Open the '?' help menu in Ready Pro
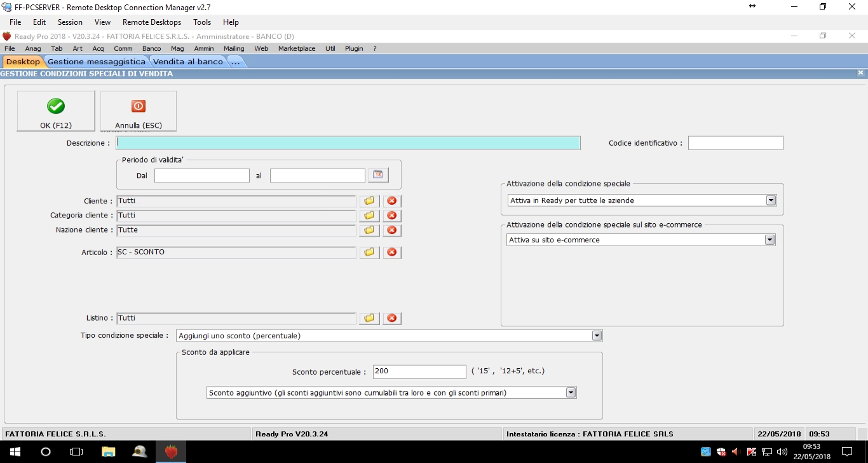The height and width of the screenshot is (463, 868). [375, 48]
